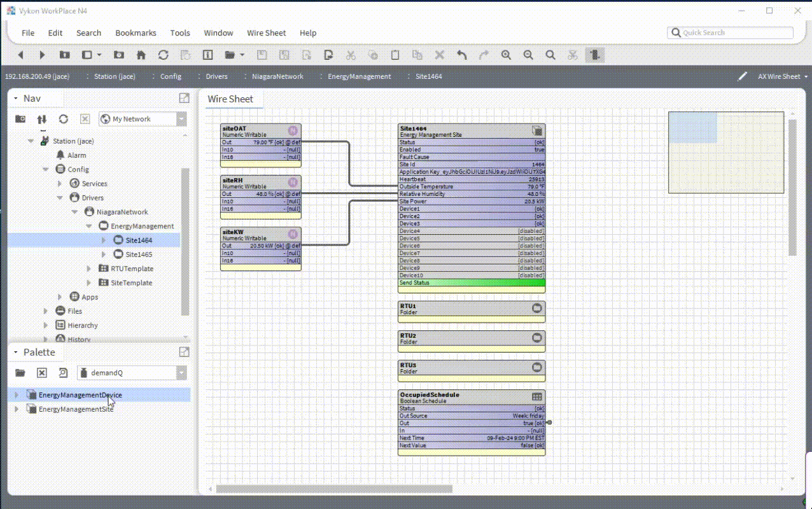This screenshot has height=509, width=812.
Task: Click the NiagaraNetwork breadcrumb link
Action: pyautogui.click(x=277, y=76)
